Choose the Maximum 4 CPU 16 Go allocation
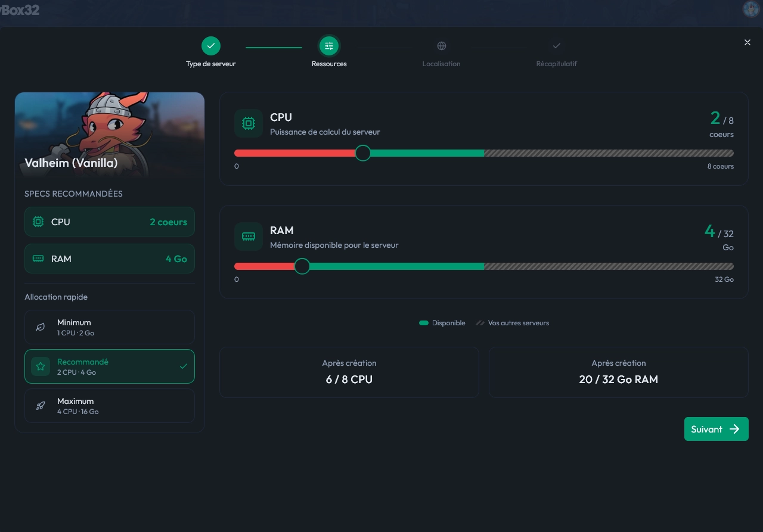This screenshot has width=763, height=532. coord(110,406)
